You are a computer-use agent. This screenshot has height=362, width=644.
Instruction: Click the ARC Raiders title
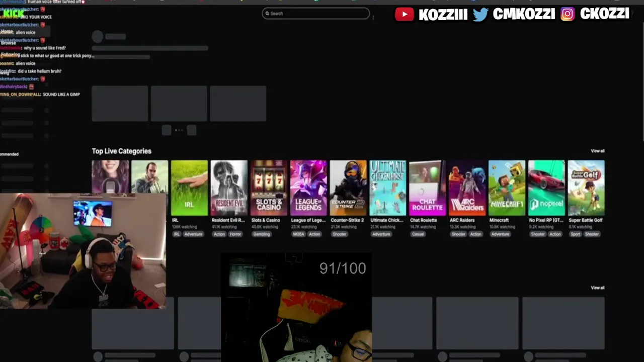(x=463, y=220)
